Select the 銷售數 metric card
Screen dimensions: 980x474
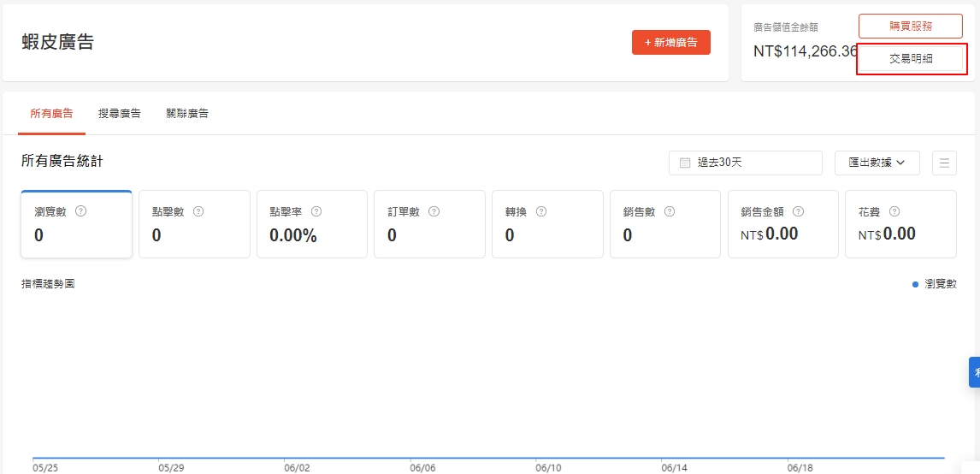point(665,224)
